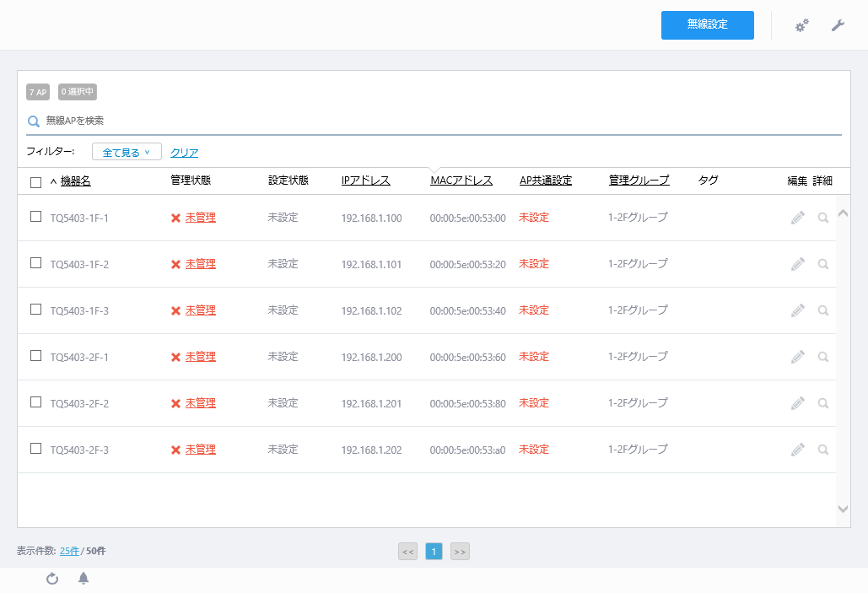Screen dimensions: 868x593
Task: Check the TQ5403-2F-3 row checkbox
Action: click(x=36, y=449)
